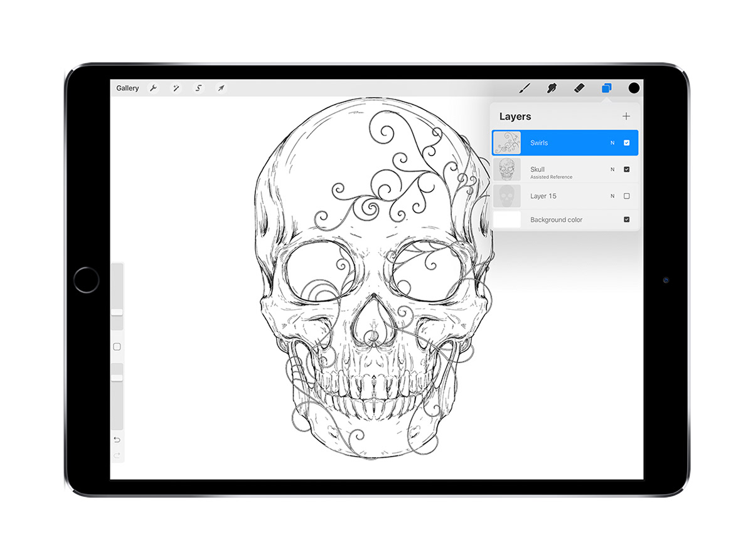753x560 pixels.
Task: Click the brush size slider
Action: [x=117, y=297]
